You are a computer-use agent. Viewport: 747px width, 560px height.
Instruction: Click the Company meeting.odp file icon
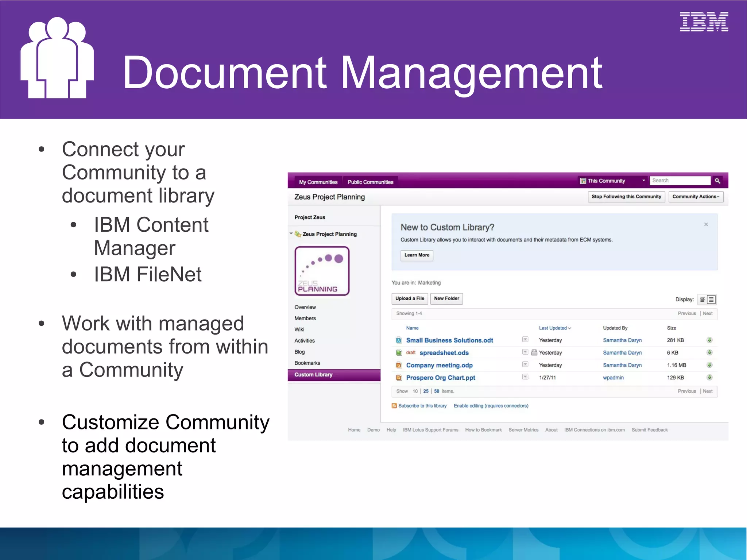(399, 365)
